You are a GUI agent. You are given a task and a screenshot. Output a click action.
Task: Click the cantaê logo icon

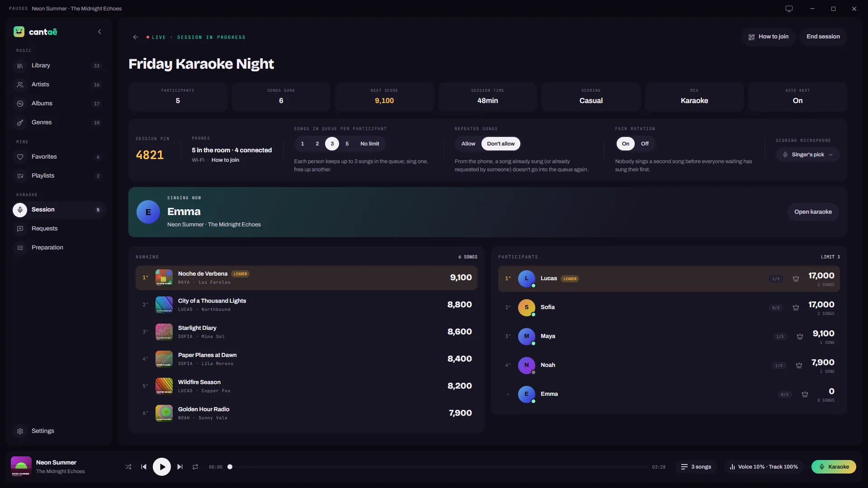[x=19, y=32]
